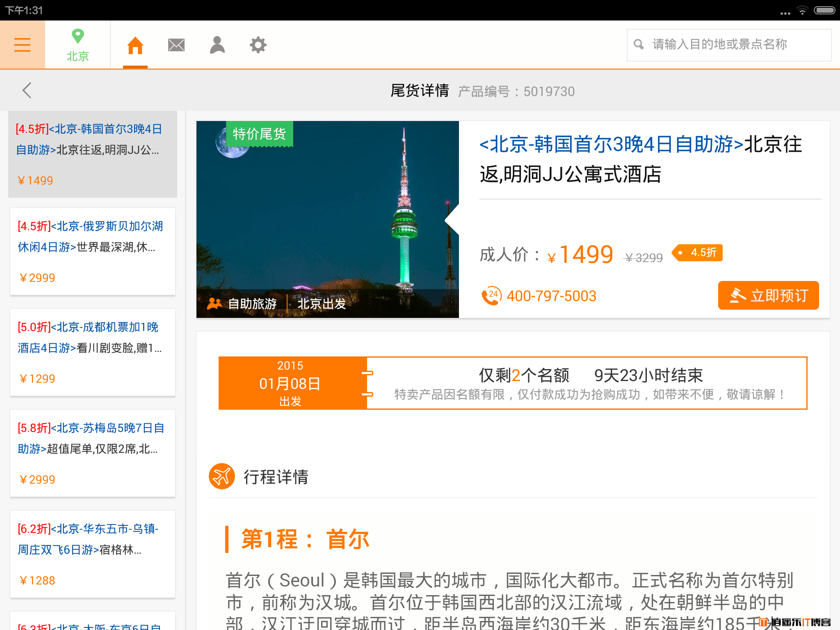Open the product title link
Screen dimensions: 840x630
(x=641, y=159)
